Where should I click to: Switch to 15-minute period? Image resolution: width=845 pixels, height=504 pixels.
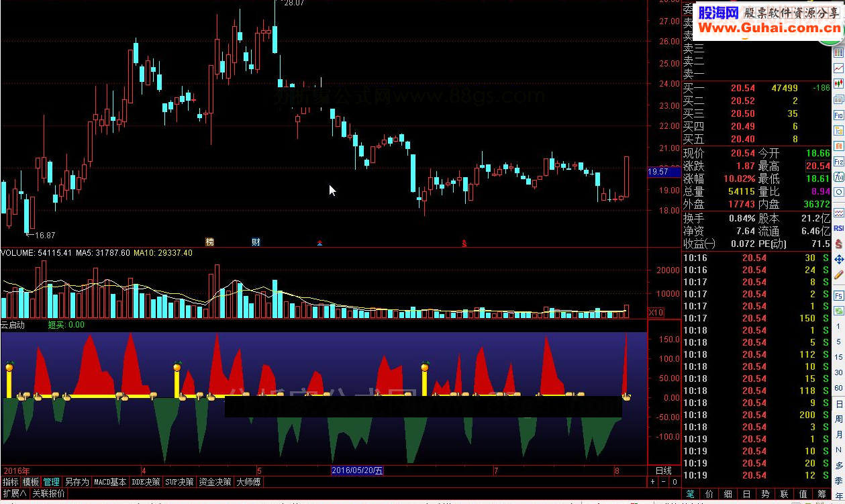coord(839,356)
